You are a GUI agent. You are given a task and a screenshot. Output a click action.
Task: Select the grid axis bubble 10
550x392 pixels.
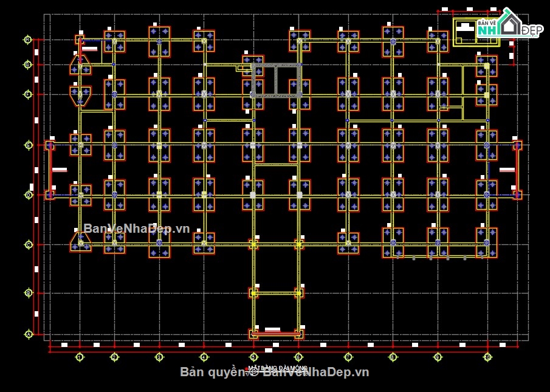point(487,357)
